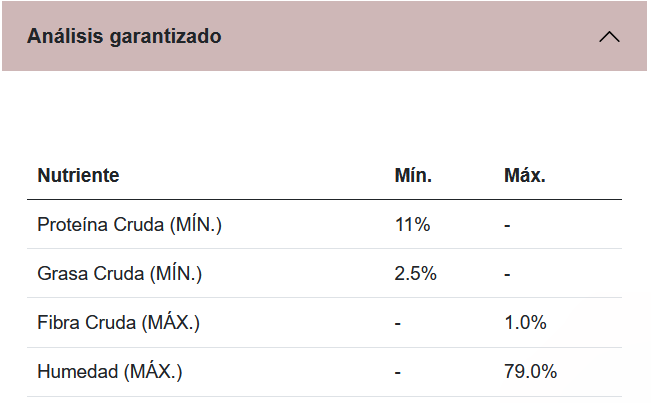Select the Grasa Cruda (MÍN.) label
The width and height of the screenshot is (651, 403).
126,274
